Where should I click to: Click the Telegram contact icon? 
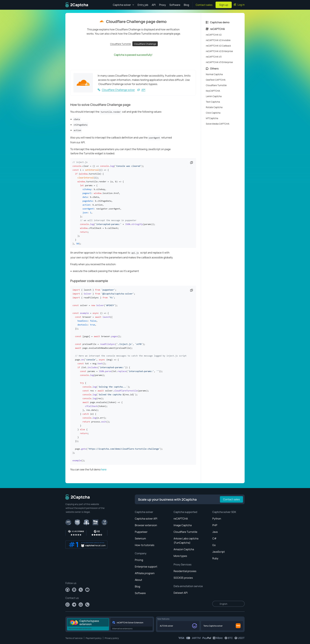(x=74, y=605)
